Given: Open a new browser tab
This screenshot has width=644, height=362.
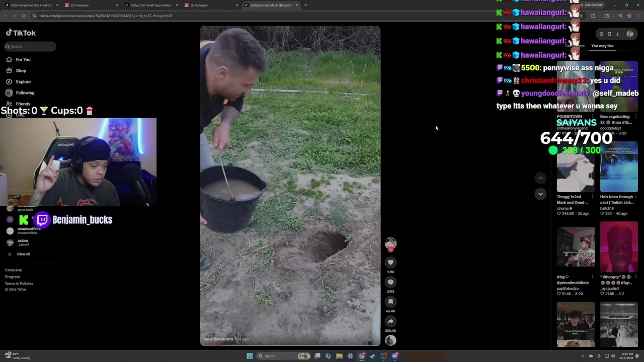Looking at the screenshot, I should point(306,5).
